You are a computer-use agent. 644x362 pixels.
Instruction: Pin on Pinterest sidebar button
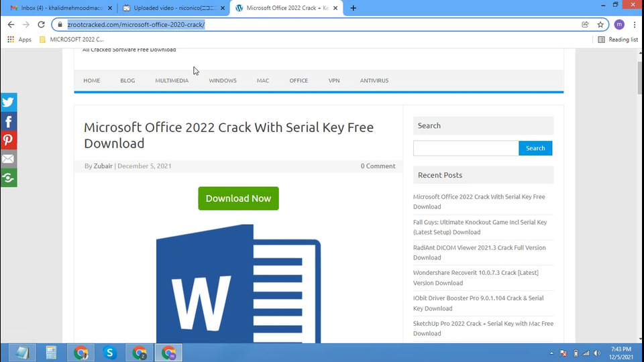tap(8, 140)
